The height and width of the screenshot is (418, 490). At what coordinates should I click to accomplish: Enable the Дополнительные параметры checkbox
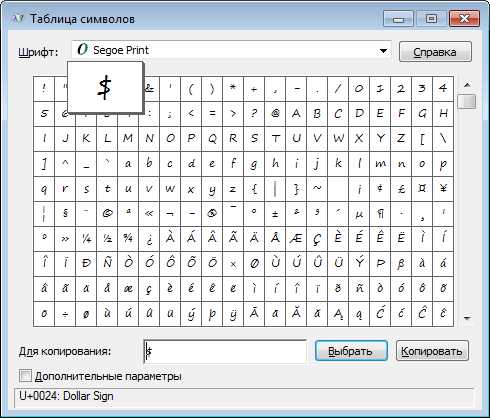(x=25, y=376)
